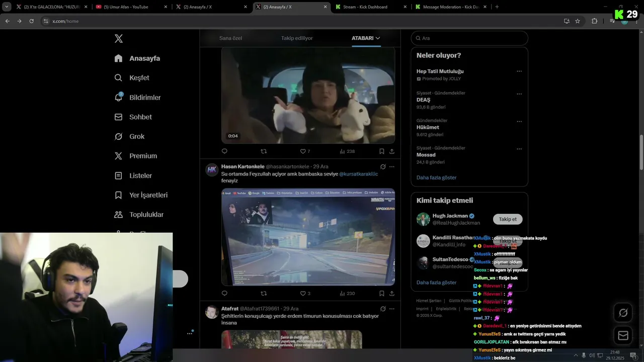Open Anasayfa in the left sidebar
This screenshot has width=644, height=362.
pos(137,58)
